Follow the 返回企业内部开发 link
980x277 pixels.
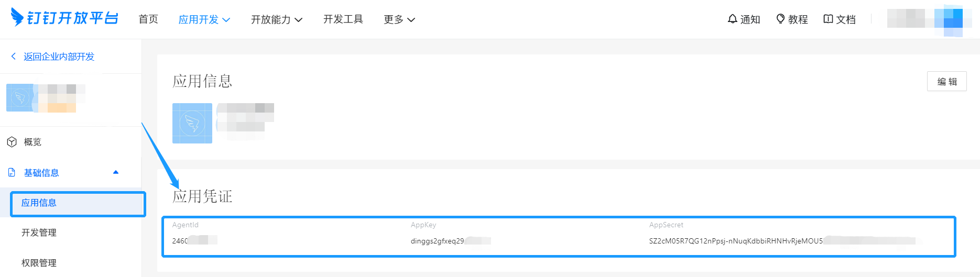point(59,56)
